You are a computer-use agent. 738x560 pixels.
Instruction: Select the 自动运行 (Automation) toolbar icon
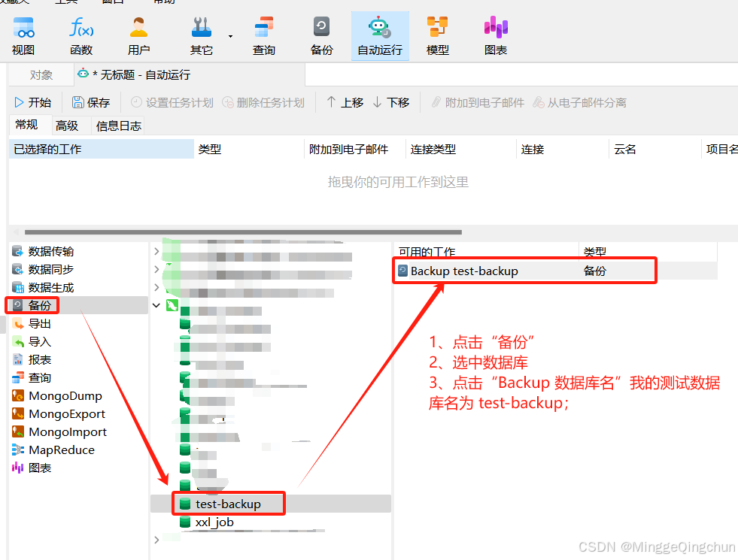380,36
